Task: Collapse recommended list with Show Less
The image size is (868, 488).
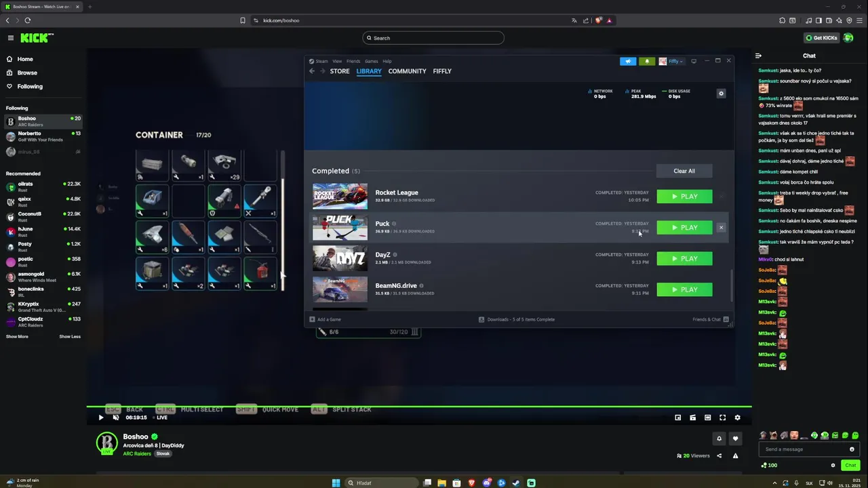Action: tap(70, 337)
